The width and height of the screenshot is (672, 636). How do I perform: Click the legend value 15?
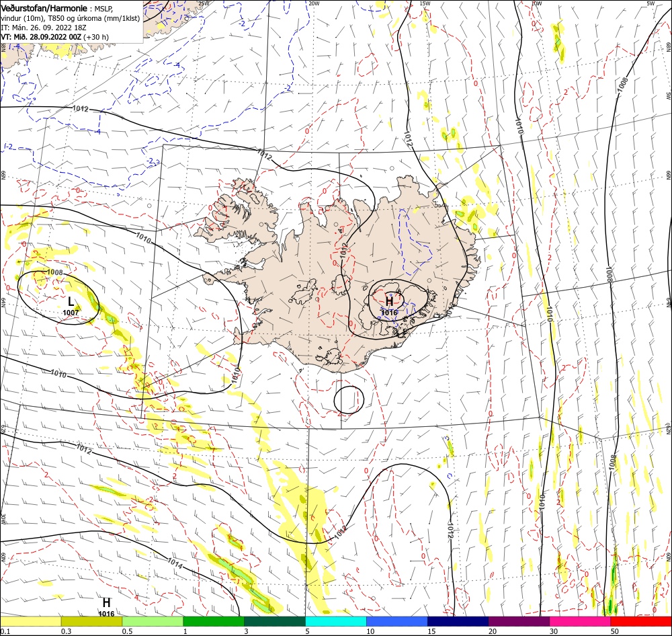[x=431, y=631]
